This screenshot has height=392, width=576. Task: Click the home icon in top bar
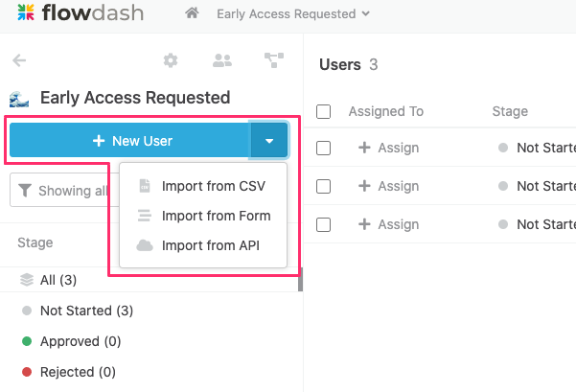[x=192, y=13]
